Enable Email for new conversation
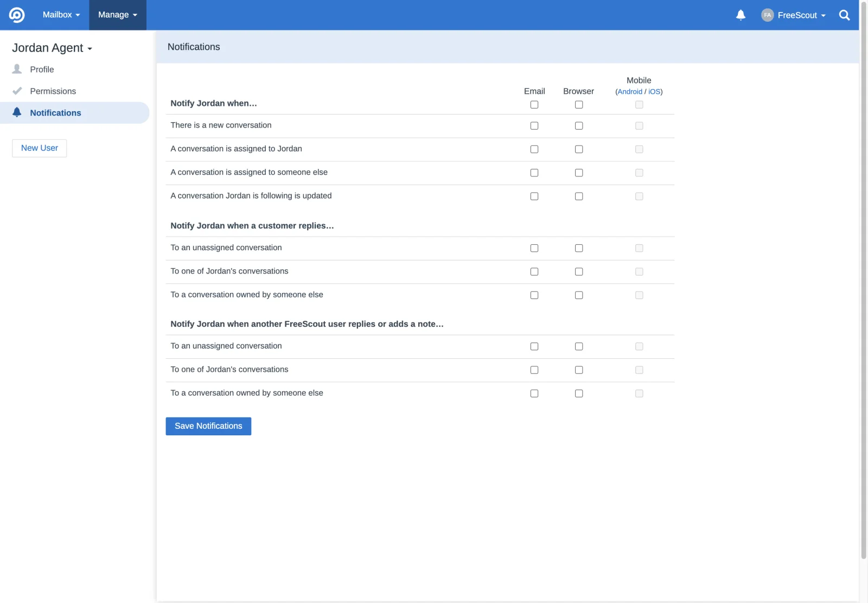 (534, 126)
